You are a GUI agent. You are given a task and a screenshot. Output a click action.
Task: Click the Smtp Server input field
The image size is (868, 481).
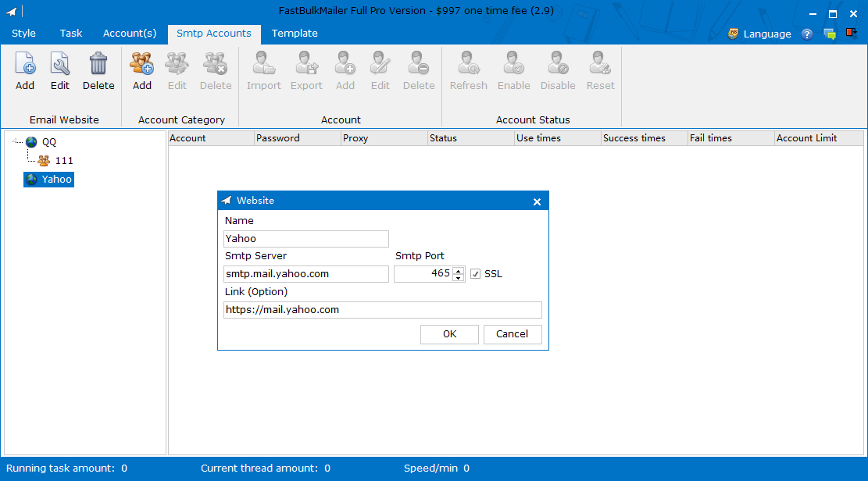click(x=306, y=274)
